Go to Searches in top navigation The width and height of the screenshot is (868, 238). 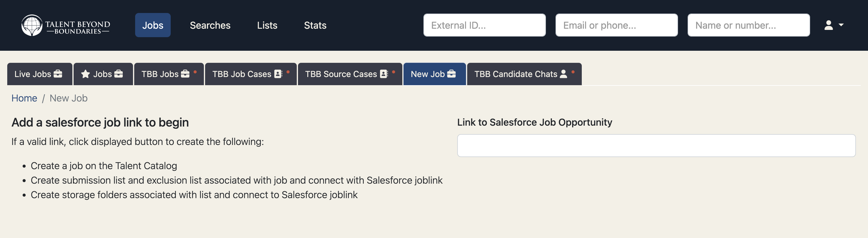(210, 25)
